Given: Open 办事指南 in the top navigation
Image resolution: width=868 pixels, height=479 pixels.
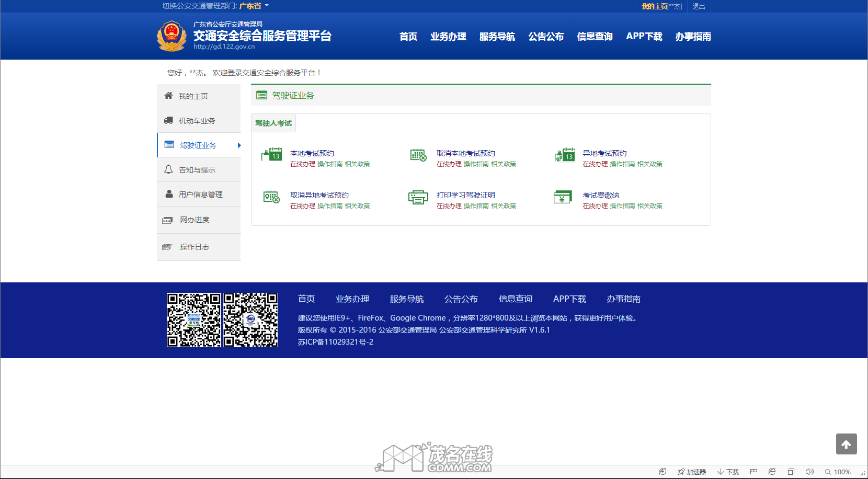Looking at the screenshot, I should coord(693,36).
